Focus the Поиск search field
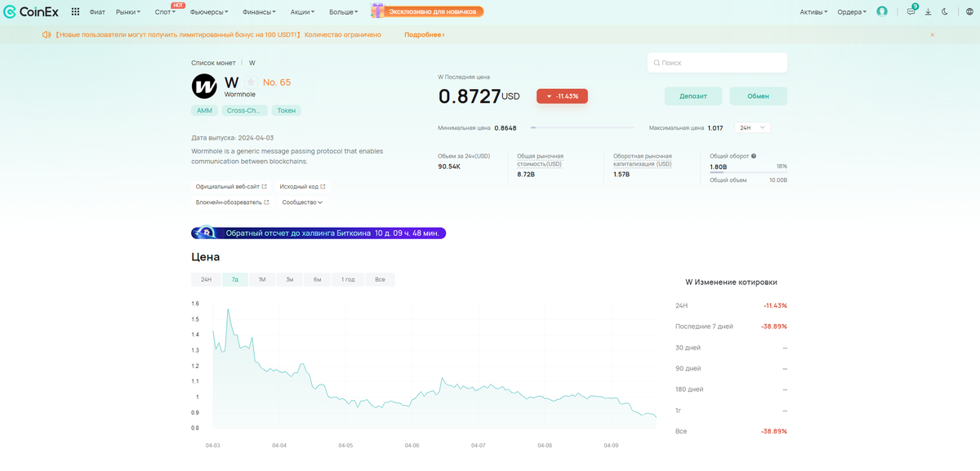This screenshot has width=980, height=471. [718, 63]
